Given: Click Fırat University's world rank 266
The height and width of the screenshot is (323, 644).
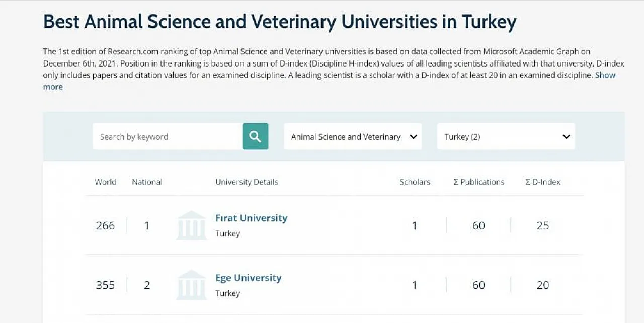Looking at the screenshot, I should point(105,225).
